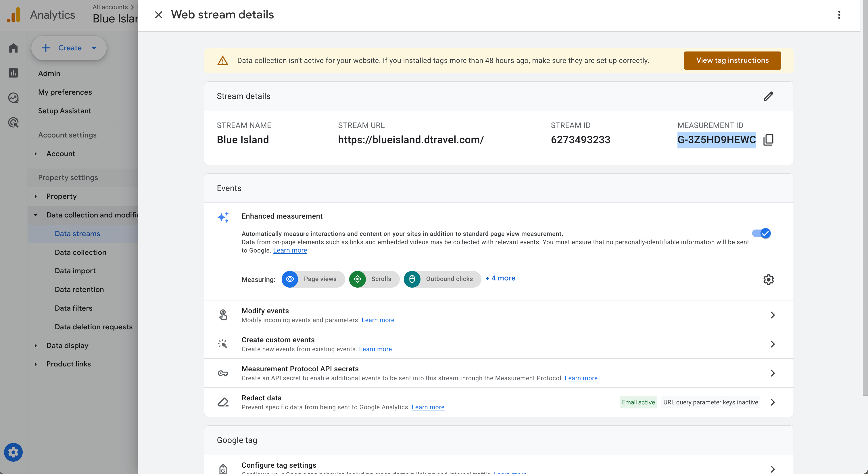Toggle Enhanced measurement switch off
Viewport: 868px width, 474px height.
tap(762, 233)
